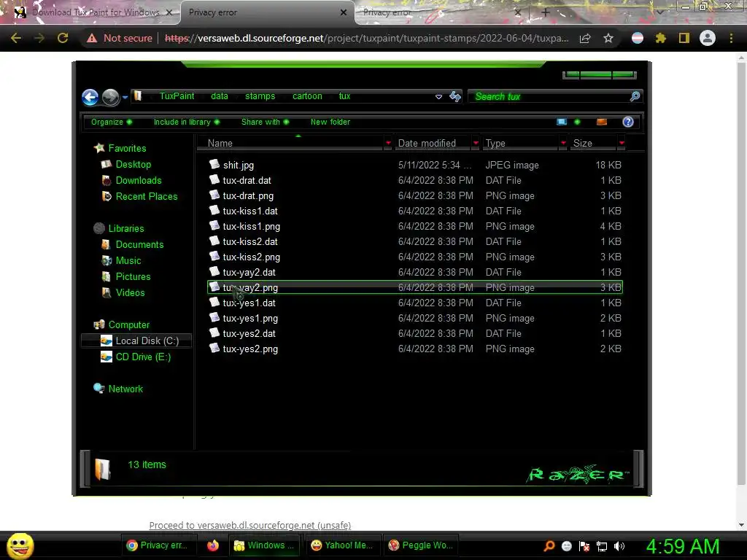Click the Explorer forward arrow button
Image resolution: width=747 pixels, height=560 pixels.
111,97
